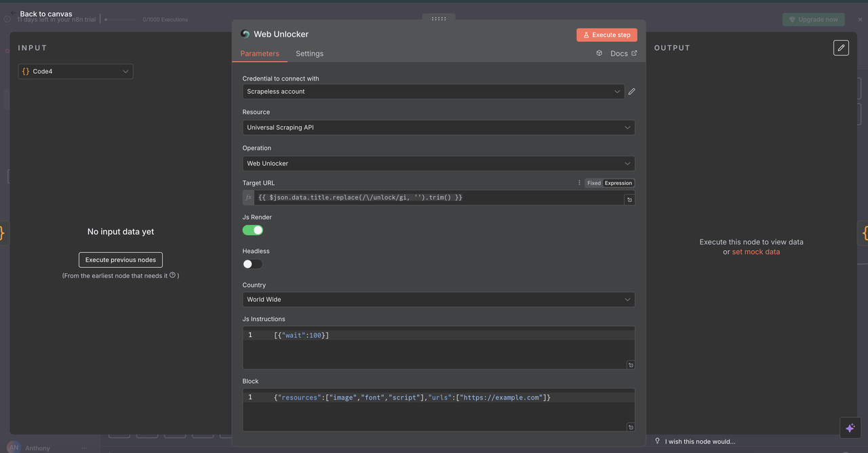Turn off the Js Render switch
Viewport: 868px width, 453px height.
[253, 231]
